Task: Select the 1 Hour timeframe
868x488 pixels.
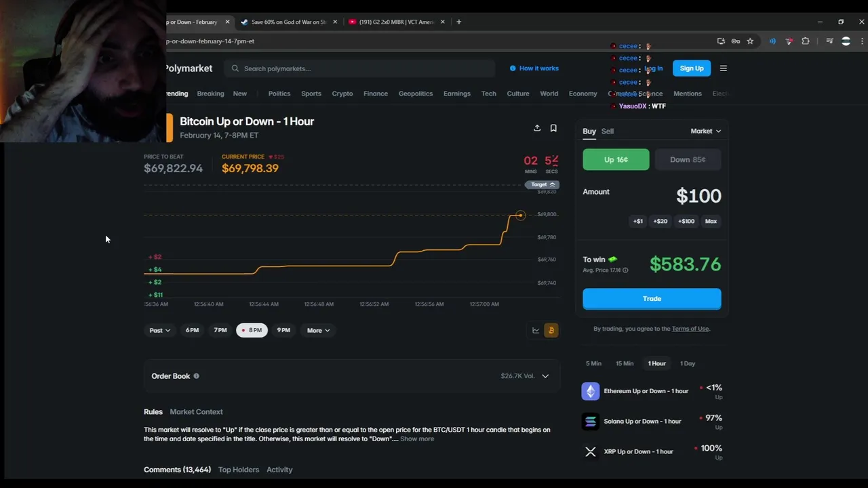Action: [x=656, y=363]
